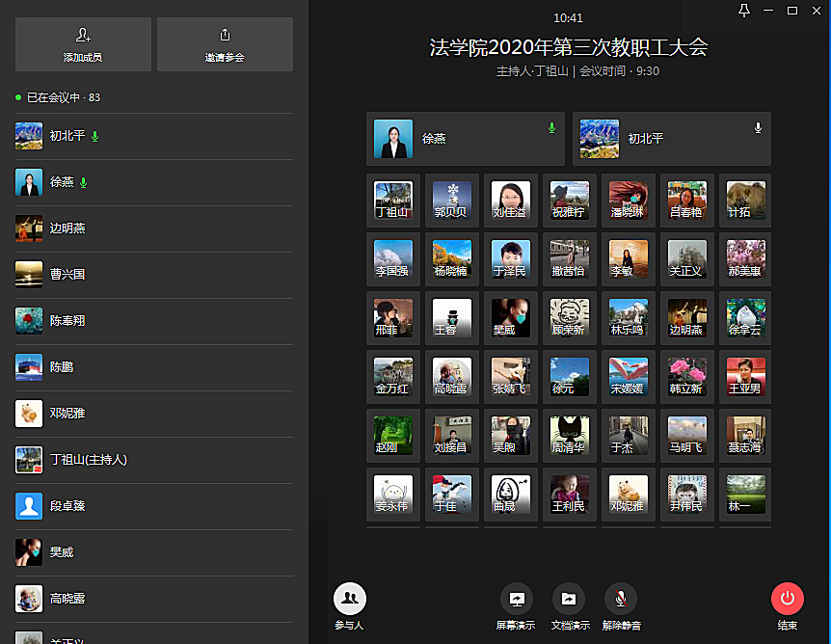Viewport: 831px width, 644px height.
Task: Start Screen Presentation (屏幕演示)
Action: (516, 600)
